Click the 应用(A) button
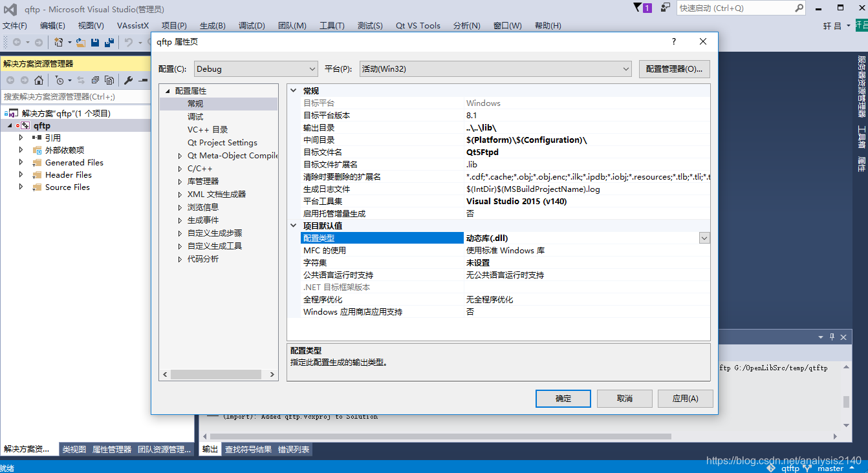The width and height of the screenshot is (868, 473). pos(686,399)
